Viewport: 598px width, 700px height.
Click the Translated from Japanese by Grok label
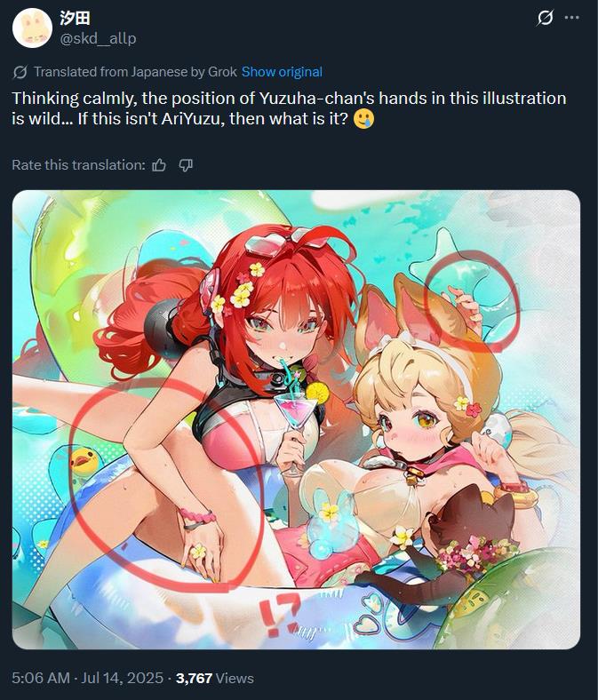135,72
